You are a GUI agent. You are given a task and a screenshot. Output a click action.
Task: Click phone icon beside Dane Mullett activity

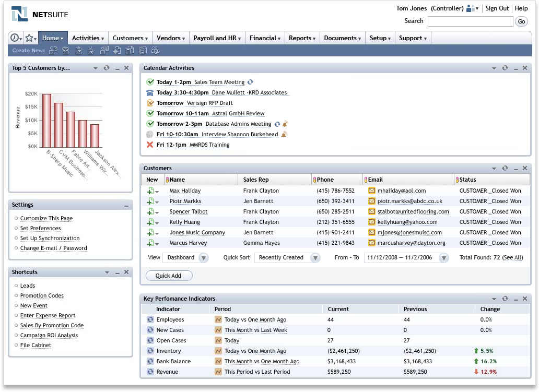tap(150, 93)
